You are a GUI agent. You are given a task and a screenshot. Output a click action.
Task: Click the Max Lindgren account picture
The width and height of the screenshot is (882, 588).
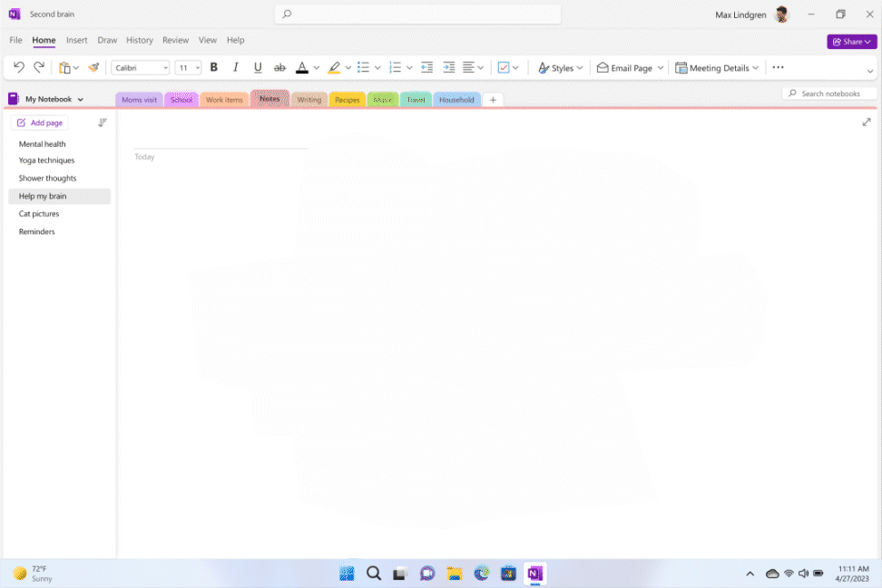781,15
